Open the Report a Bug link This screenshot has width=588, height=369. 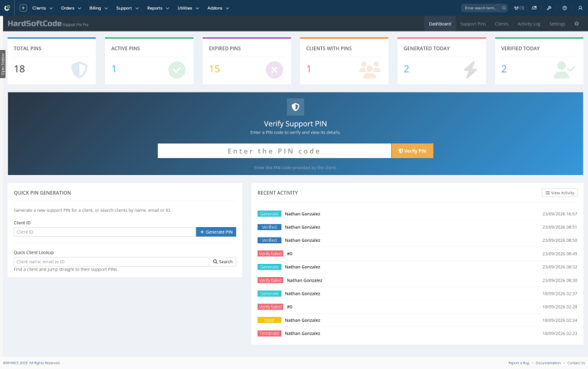519,363
